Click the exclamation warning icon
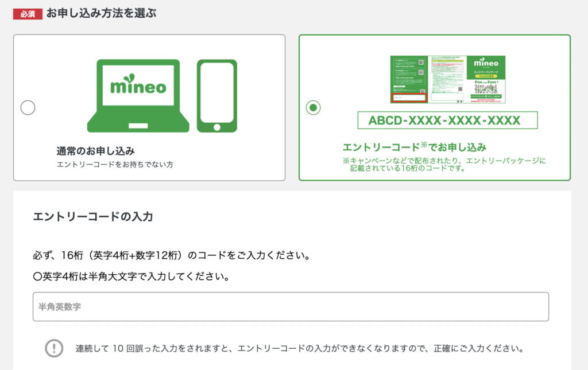Screen dimensions: 588x370 click(x=54, y=348)
